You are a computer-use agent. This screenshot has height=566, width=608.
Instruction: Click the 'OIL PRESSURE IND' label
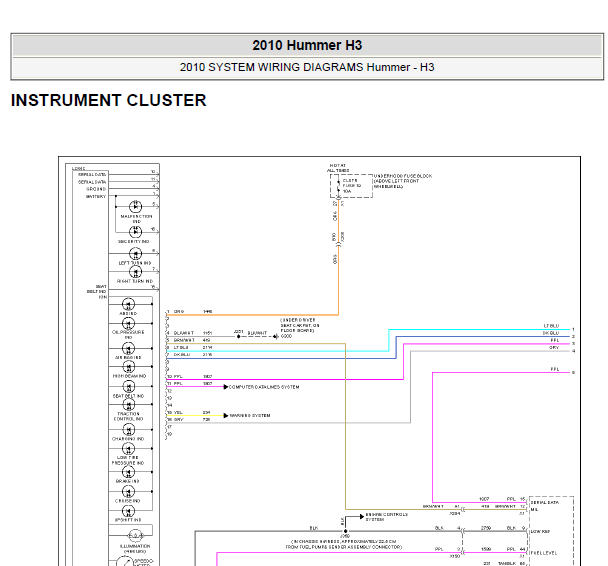[128, 335]
